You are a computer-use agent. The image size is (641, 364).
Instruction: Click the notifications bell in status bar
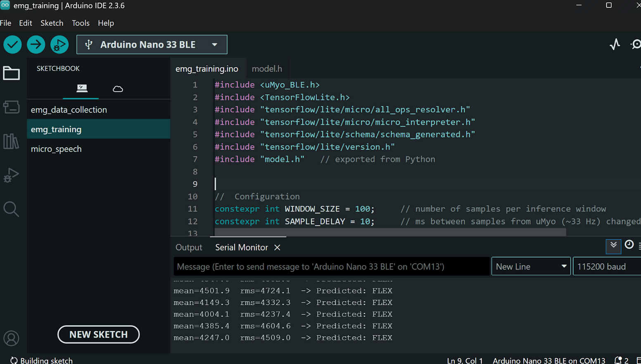618,360
